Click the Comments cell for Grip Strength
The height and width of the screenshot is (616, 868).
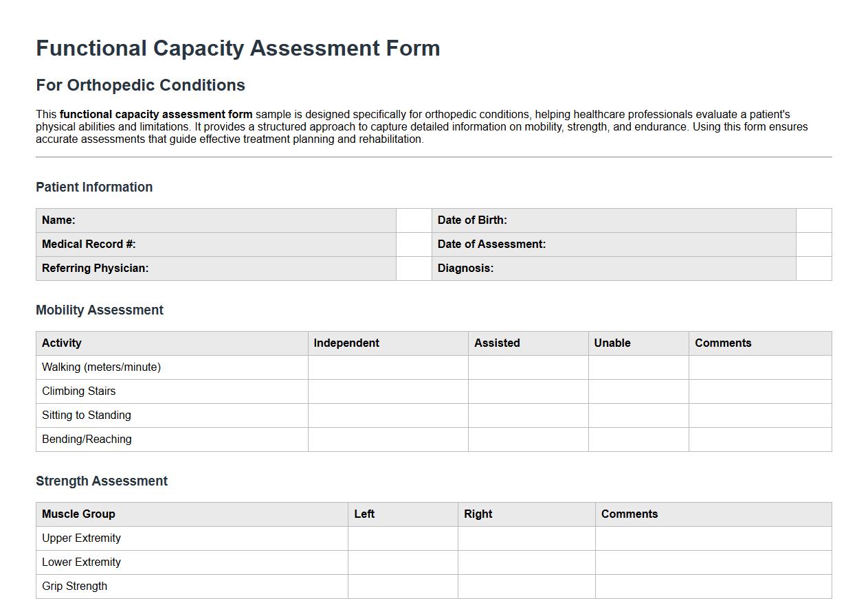pos(713,586)
